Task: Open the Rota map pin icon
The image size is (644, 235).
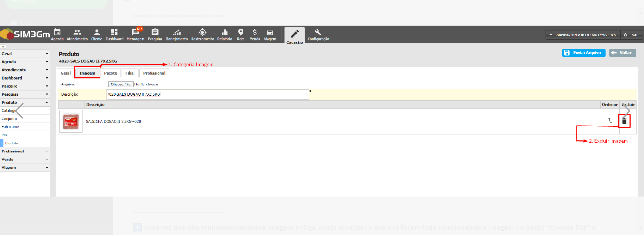Action: pyautogui.click(x=241, y=33)
